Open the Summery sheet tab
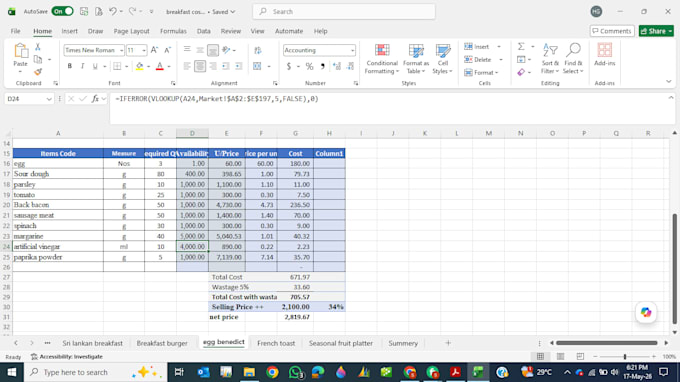The image size is (680, 382). click(403, 343)
